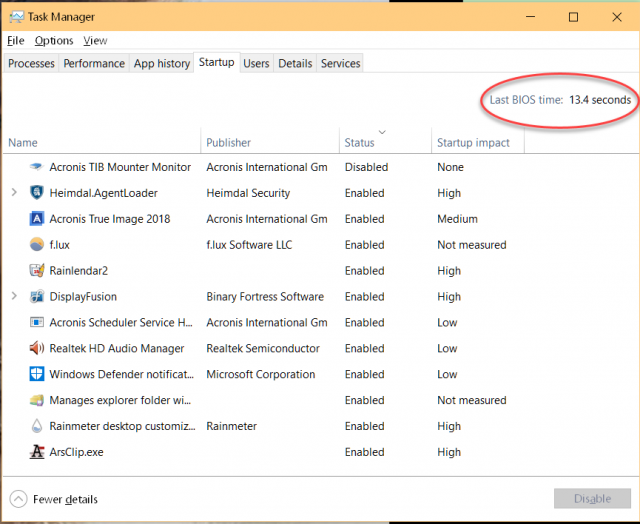Click Not measured impact for f.lux
The image size is (640, 524).
point(471,244)
